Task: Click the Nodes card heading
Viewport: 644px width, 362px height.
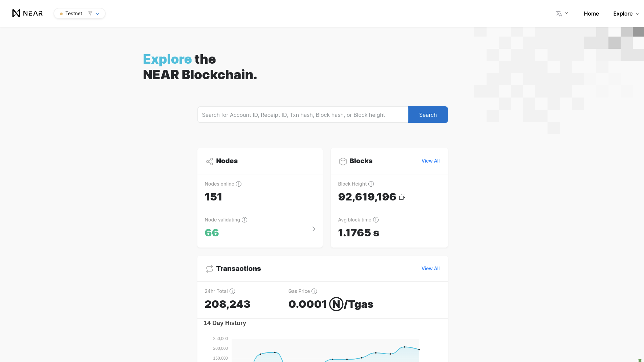Action: pos(227,161)
